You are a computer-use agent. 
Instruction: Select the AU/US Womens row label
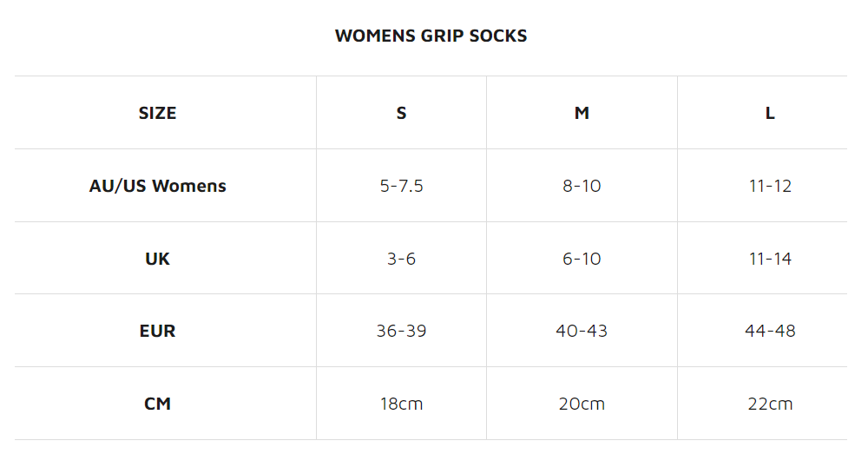[157, 186]
